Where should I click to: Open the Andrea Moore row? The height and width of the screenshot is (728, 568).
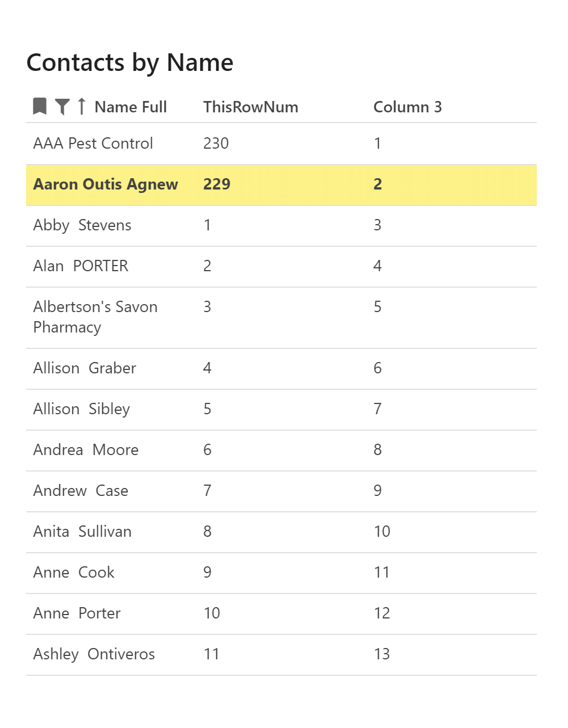(x=86, y=450)
